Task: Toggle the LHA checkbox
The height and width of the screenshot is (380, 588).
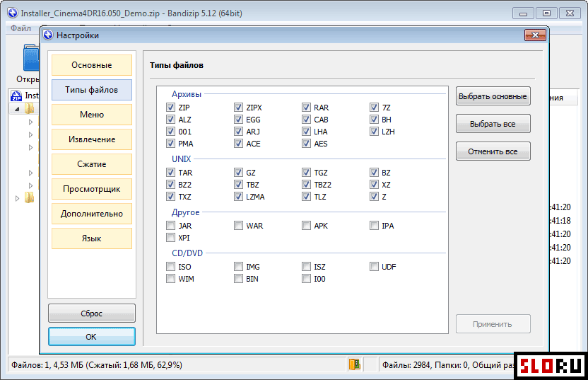Action: click(307, 132)
